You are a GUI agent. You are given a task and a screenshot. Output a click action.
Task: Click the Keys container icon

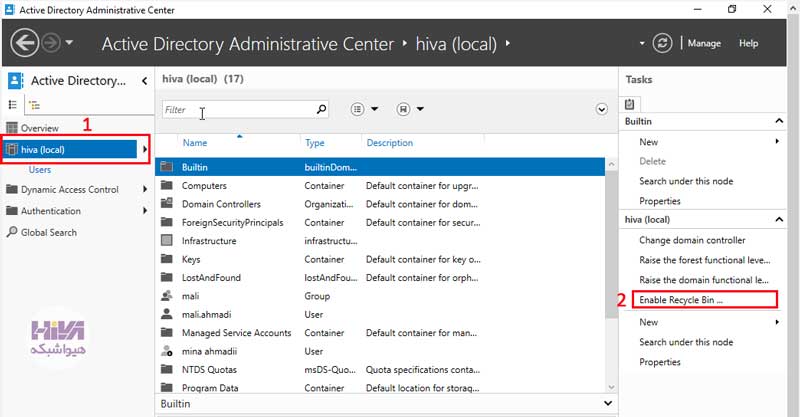[167, 259]
